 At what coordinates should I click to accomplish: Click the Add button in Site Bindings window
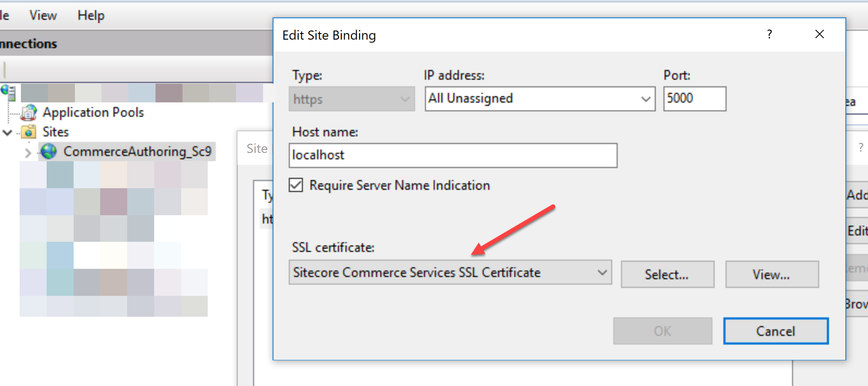pos(857,195)
